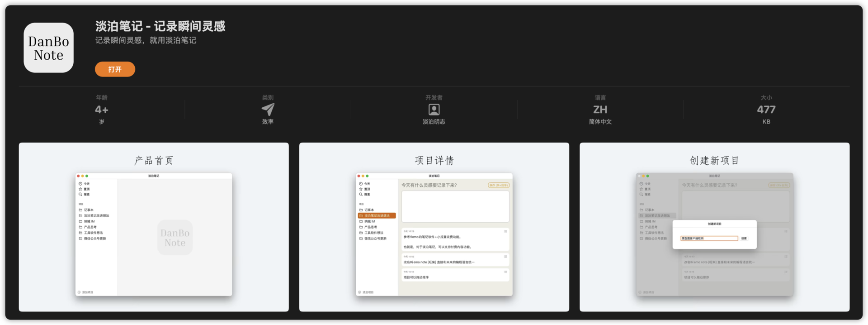Click the project name field in 创建新项目 dialog
The height and width of the screenshot is (325, 868).
709,239
